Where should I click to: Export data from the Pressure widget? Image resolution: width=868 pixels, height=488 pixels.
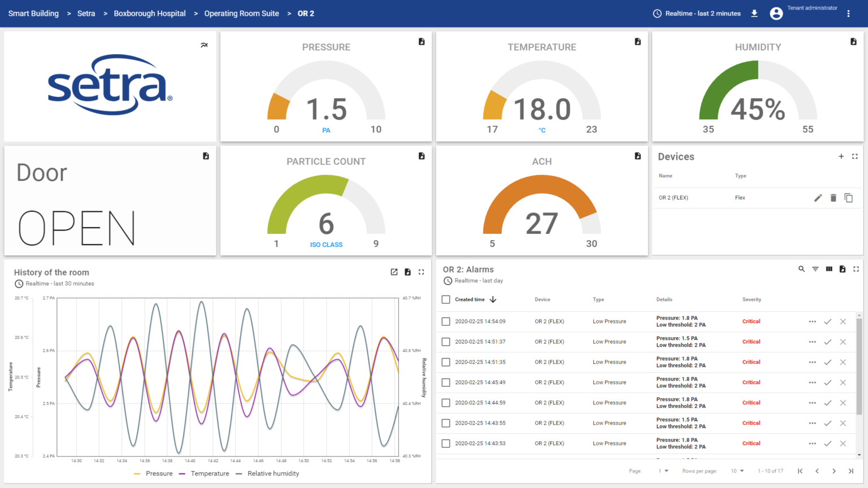click(x=422, y=42)
